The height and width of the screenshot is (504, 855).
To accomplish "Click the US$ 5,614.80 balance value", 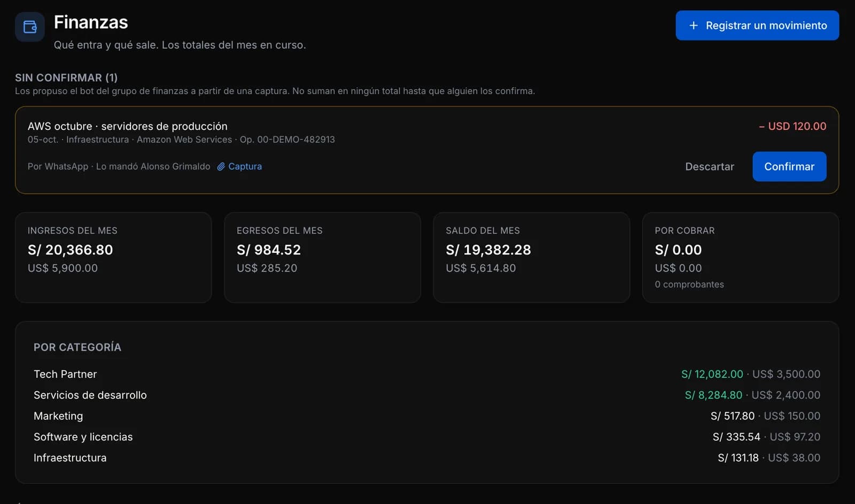I will tap(481, 268).
